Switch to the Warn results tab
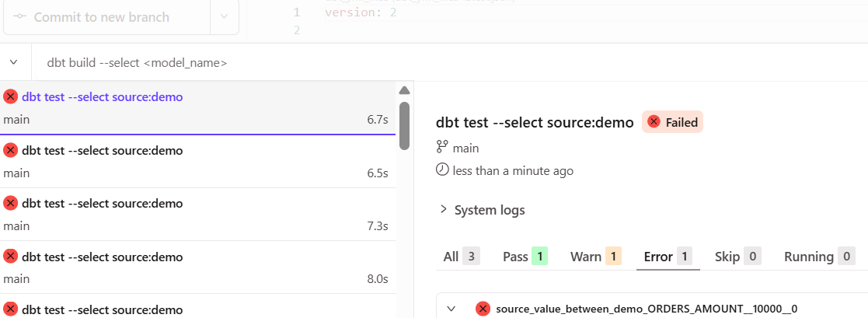This screenshot has height=318, width=868. [x=596, y=257]
